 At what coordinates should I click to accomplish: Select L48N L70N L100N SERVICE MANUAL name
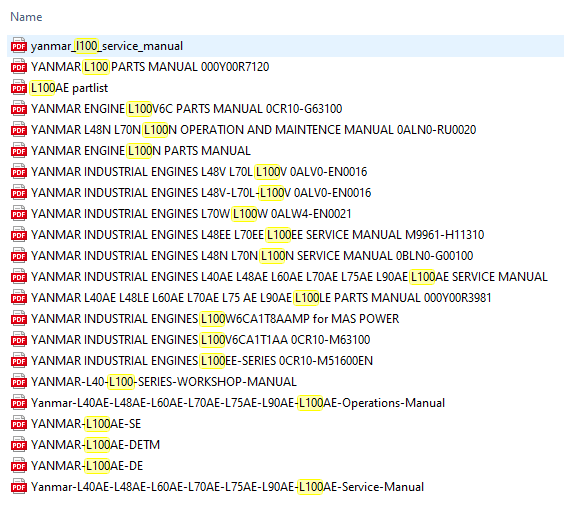point(252,256)
